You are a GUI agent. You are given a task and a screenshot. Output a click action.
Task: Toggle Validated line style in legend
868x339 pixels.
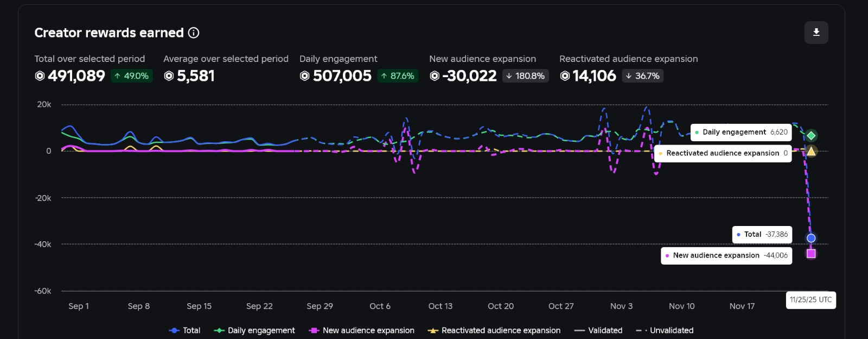coord(598,330)
